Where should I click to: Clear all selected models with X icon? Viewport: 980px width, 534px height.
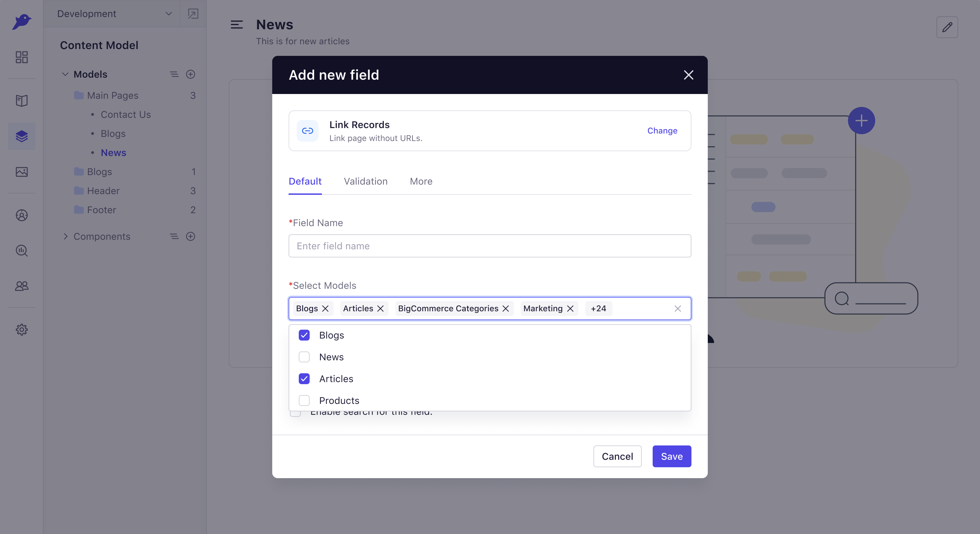coord(677,309)
